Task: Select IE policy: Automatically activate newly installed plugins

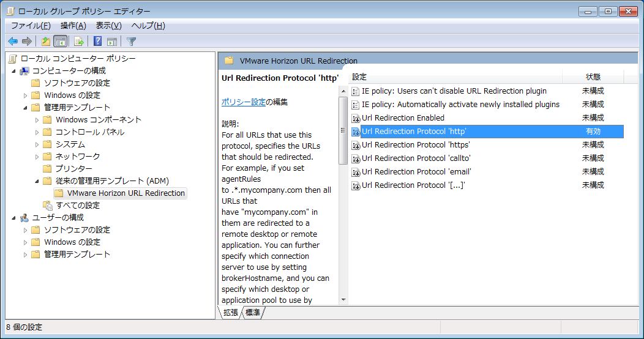Action: point(487,104)
